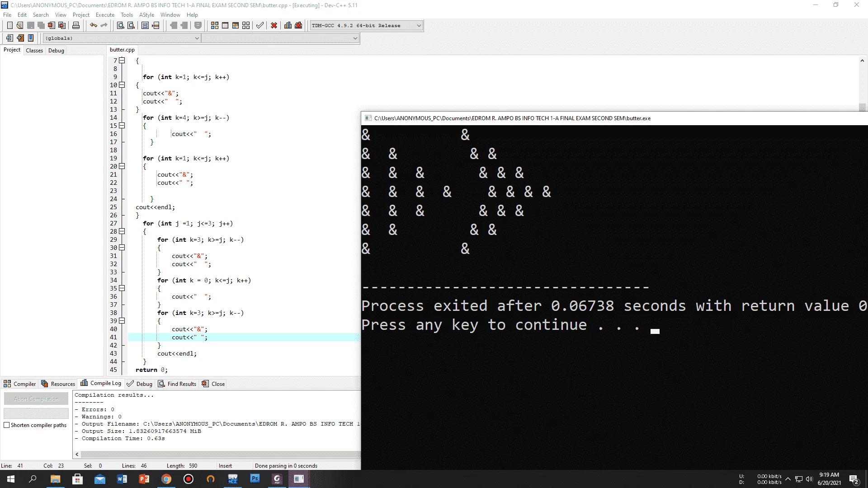The image size is (868, 488).
Task: Open the empty function dropdown beside globals
Action: (280, 38)
